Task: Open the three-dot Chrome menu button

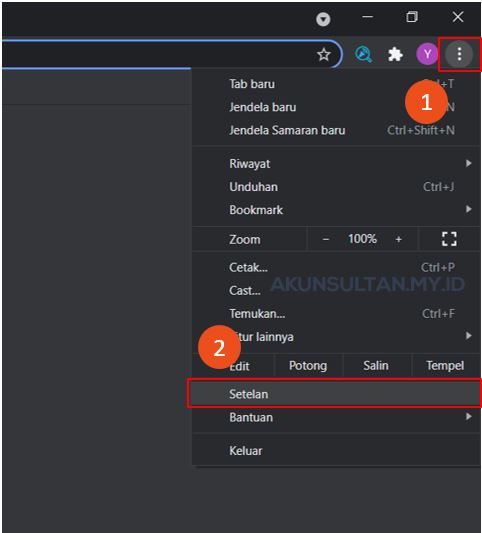Action: [x=459, y=54]
